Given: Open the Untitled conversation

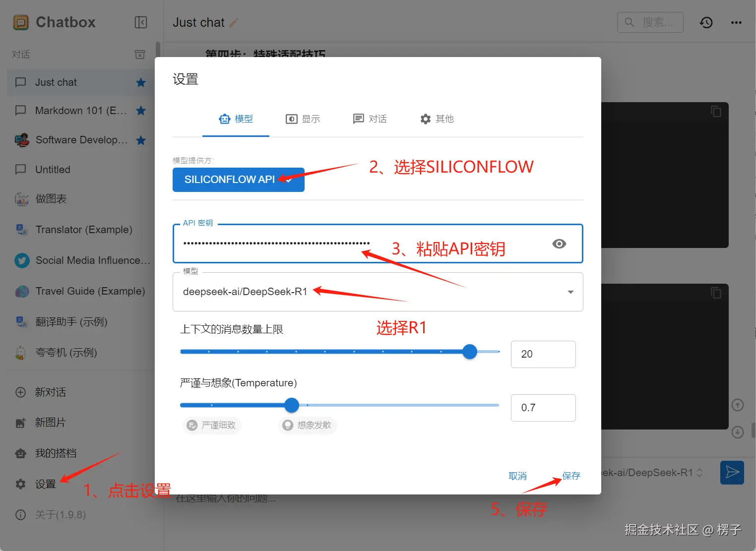Looking at the screenshot, I should coord(79,170).
